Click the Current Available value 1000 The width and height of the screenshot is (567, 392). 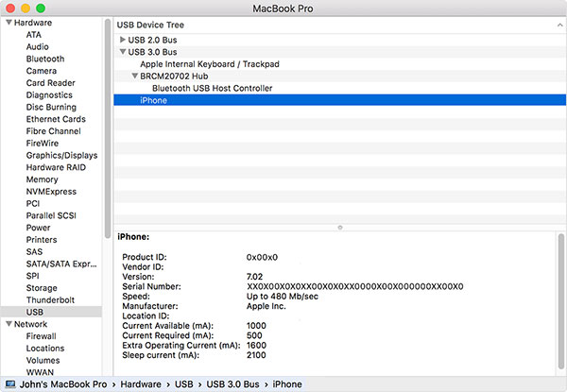click(256, 326)
